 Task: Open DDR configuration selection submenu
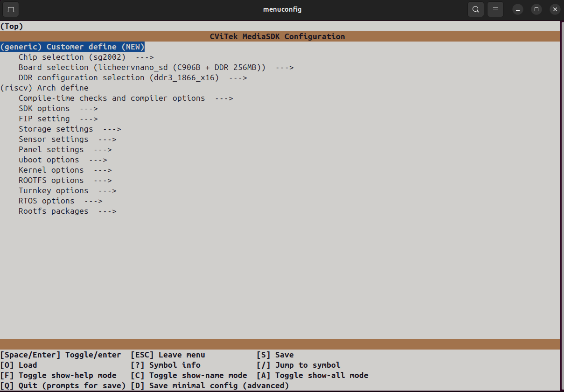tap(133, 77)
